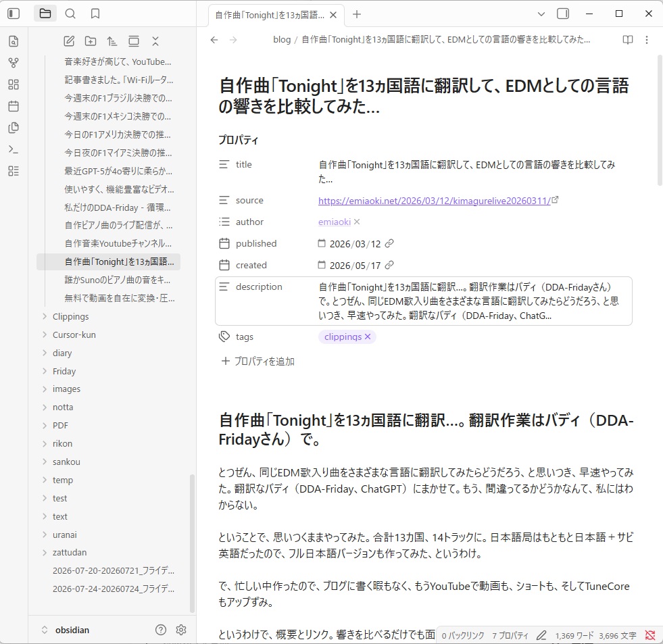Viewport: 663px width, 644px height.
Task: Remove the clippings tag
Action: pos(368,337)
